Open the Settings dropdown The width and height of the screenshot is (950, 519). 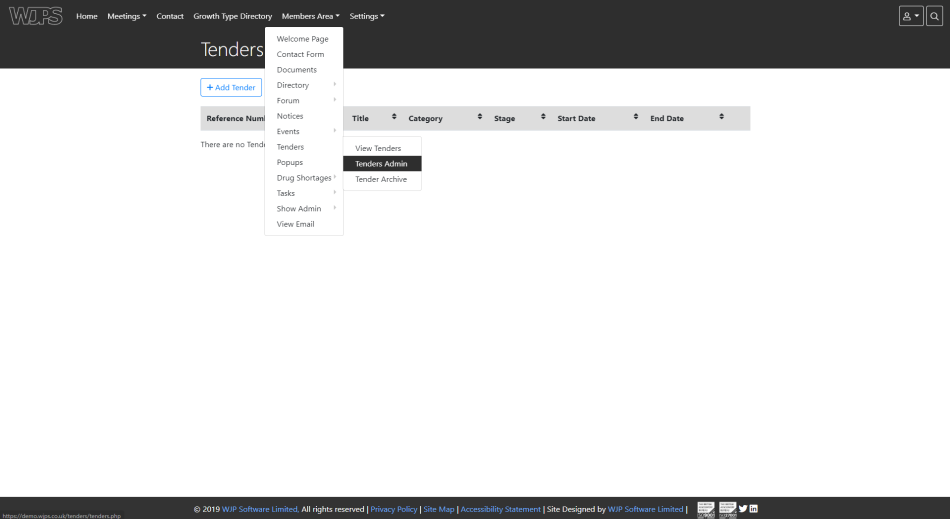[367, 16]
